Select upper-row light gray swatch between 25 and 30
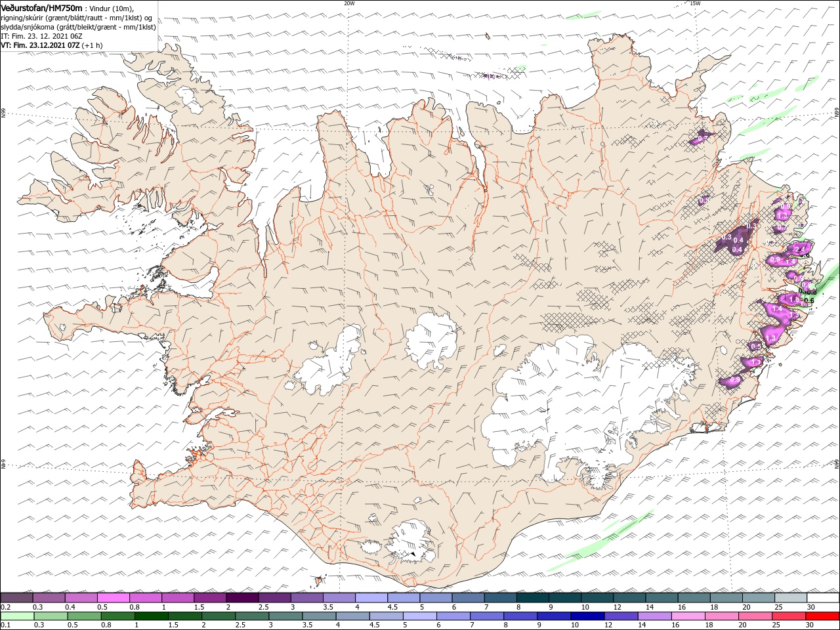The image size is (840, 630). [x=791, y=597]
